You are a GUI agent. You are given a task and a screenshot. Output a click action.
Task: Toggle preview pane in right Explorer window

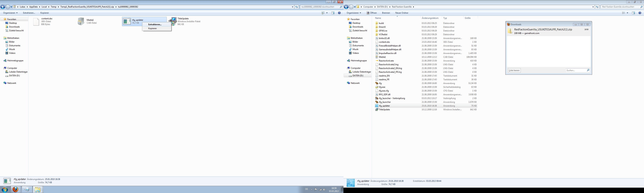tap(633, 13)
